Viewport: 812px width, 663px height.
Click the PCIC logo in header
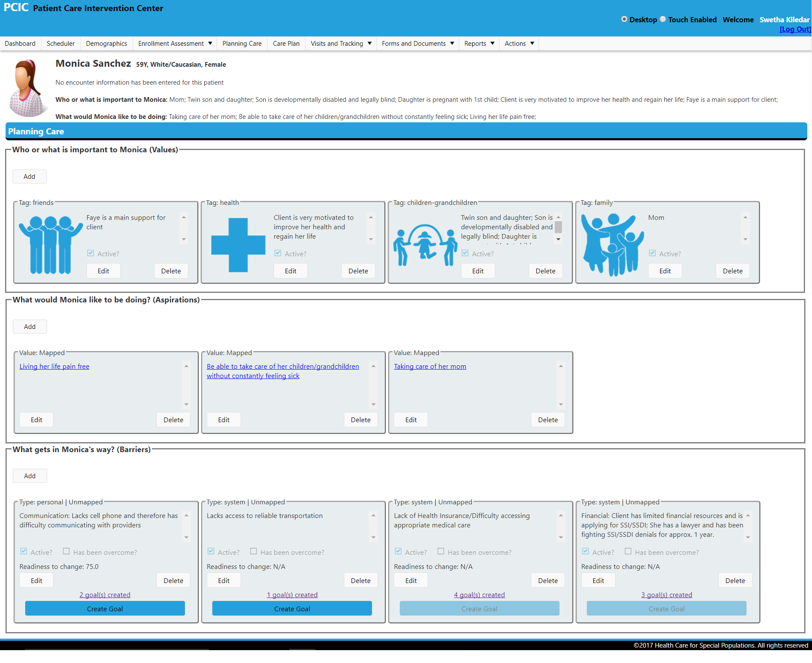coord(16,8)
